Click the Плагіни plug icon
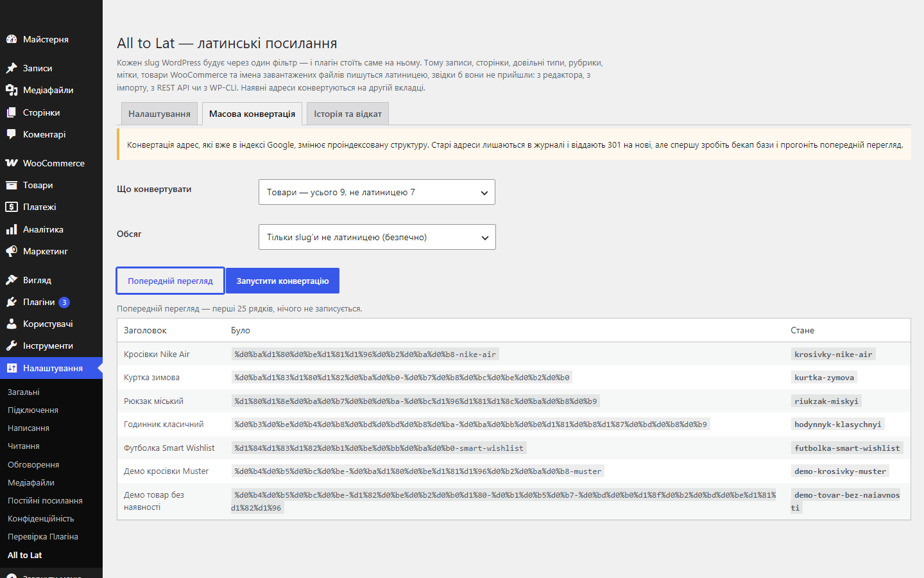Screen dimensions: 924x578 [x=12, y=302]
